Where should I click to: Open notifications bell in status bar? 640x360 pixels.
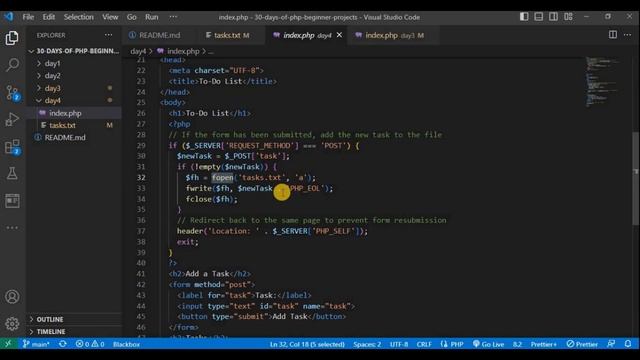pyautogui.click(x=628, y=344)
